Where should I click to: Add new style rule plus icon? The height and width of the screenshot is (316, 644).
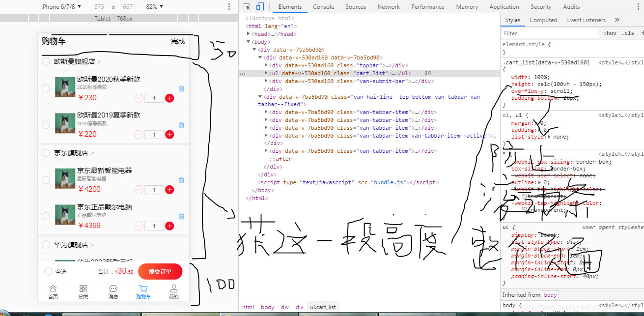642,33
